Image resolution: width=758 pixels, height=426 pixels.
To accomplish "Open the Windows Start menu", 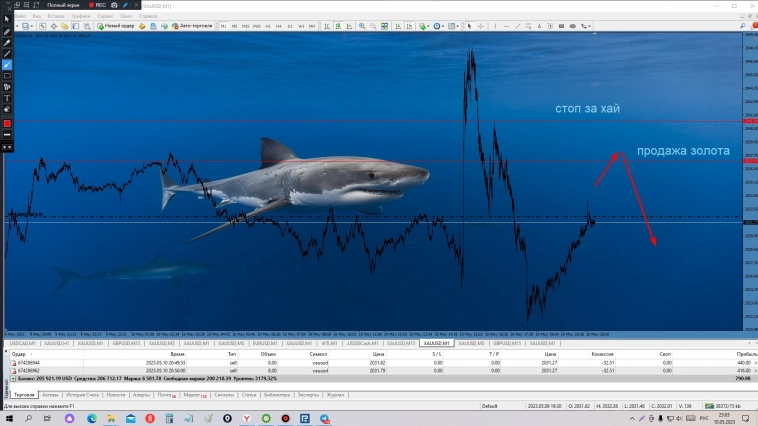I will [12, 417].
